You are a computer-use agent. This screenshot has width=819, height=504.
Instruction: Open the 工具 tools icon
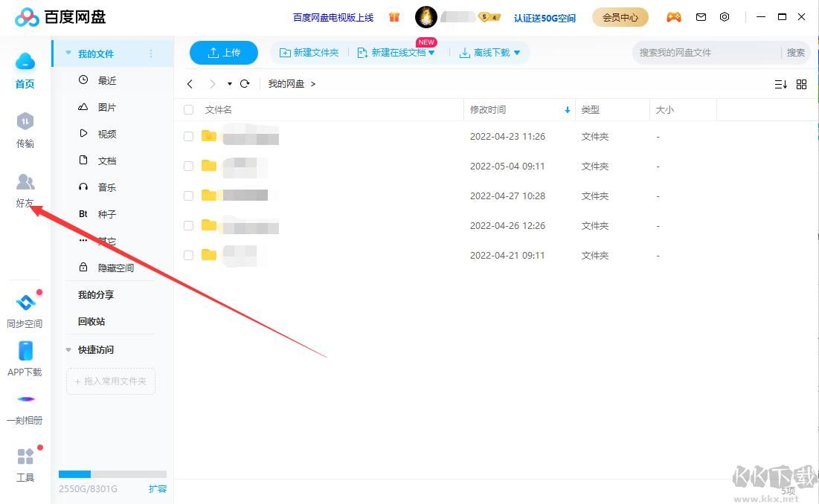click(x=25, y=456)
